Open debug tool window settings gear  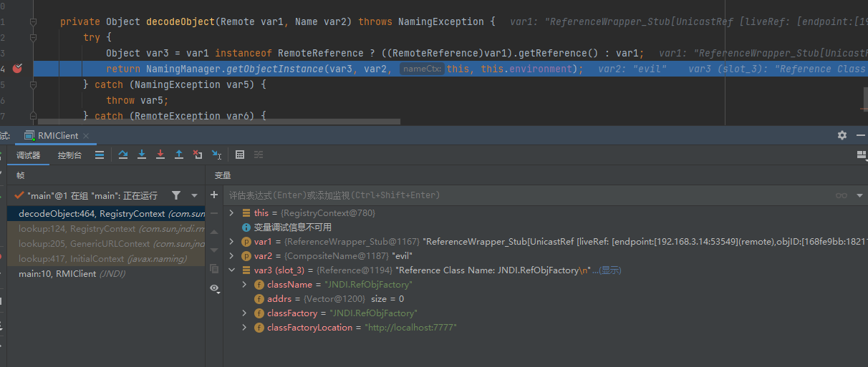[842, 135]
